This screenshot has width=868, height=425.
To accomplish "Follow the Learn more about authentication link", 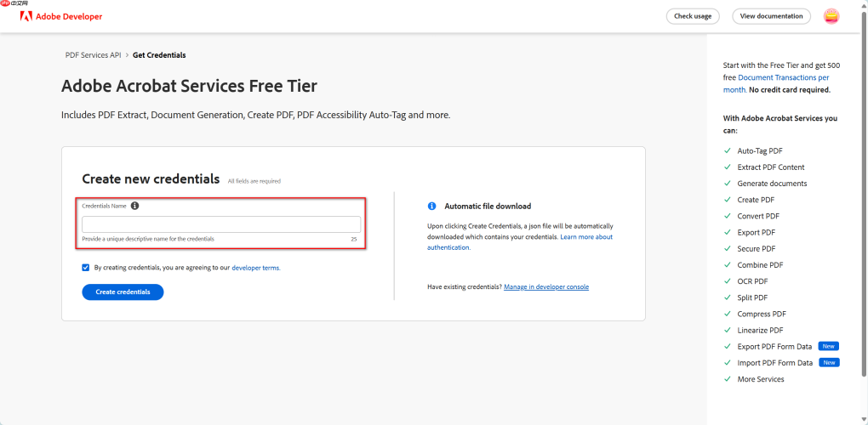I will pos(520,242).
